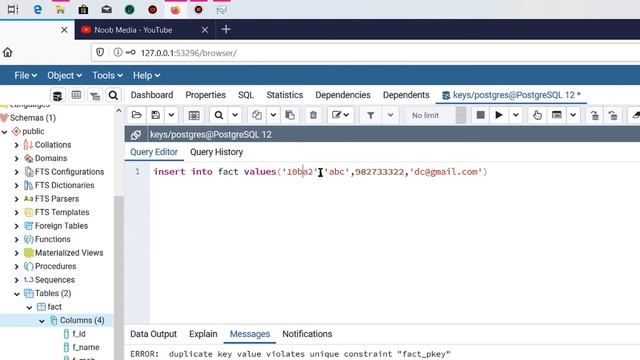Click the view data grid icon
The width and height of the screenshot is (640, 360).
pos(194,115)
